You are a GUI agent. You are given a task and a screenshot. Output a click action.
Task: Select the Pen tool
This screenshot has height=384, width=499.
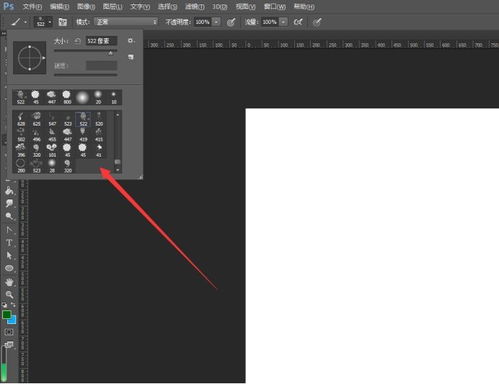coord(9,230)
